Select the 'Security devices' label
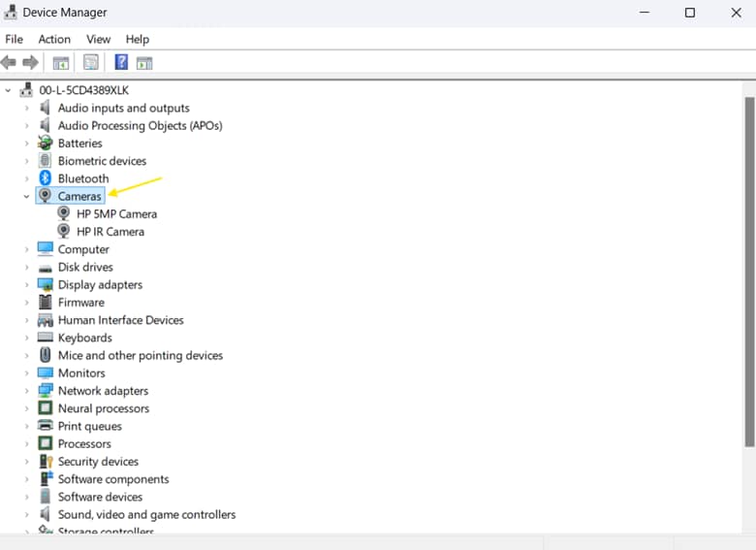Screen dimensions: 756x550 pyautogui.click(x=98, y=461)
